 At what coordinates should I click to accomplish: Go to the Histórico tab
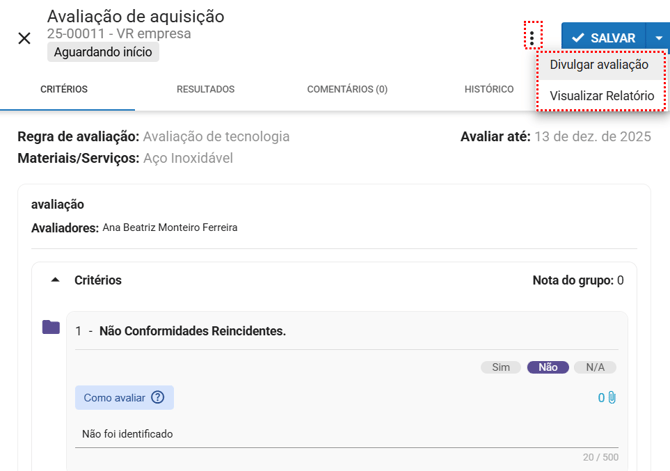(489, 90)
